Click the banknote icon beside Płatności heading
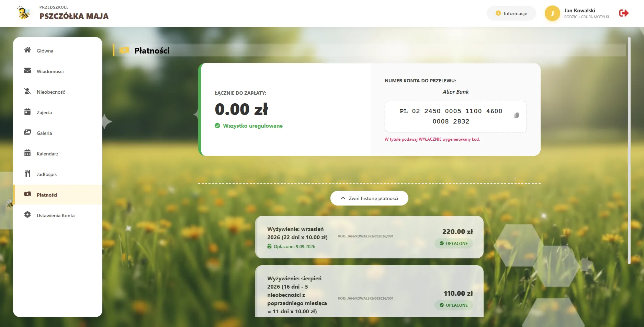 coord(124,50)
